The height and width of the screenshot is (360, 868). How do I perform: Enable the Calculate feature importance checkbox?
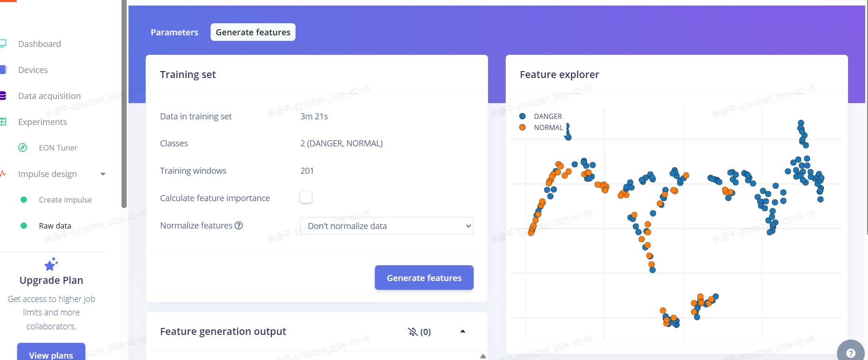pyautogui.click(x=306, y=197)
